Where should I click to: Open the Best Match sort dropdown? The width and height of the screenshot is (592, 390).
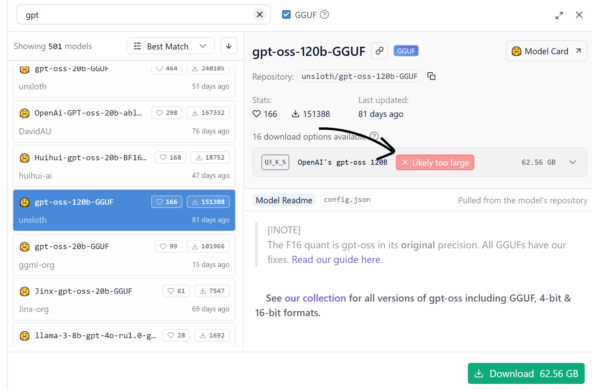[x=170, y=46]
